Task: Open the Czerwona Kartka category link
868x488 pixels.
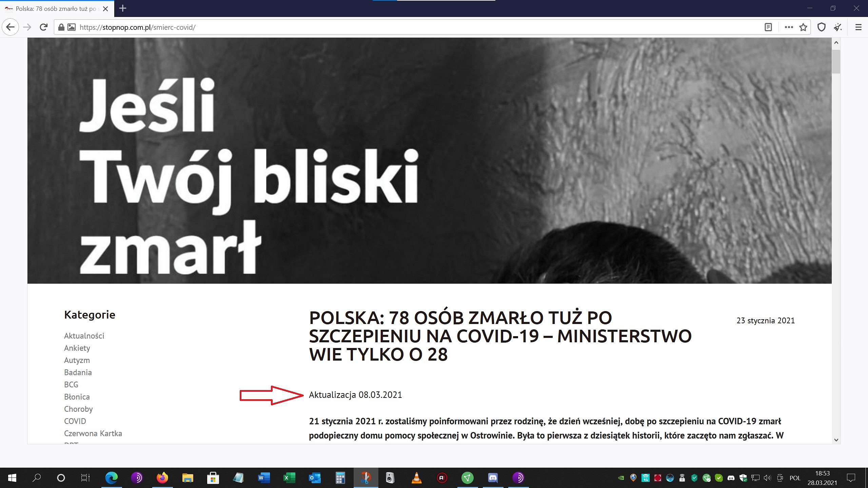Action: point(93,433)
